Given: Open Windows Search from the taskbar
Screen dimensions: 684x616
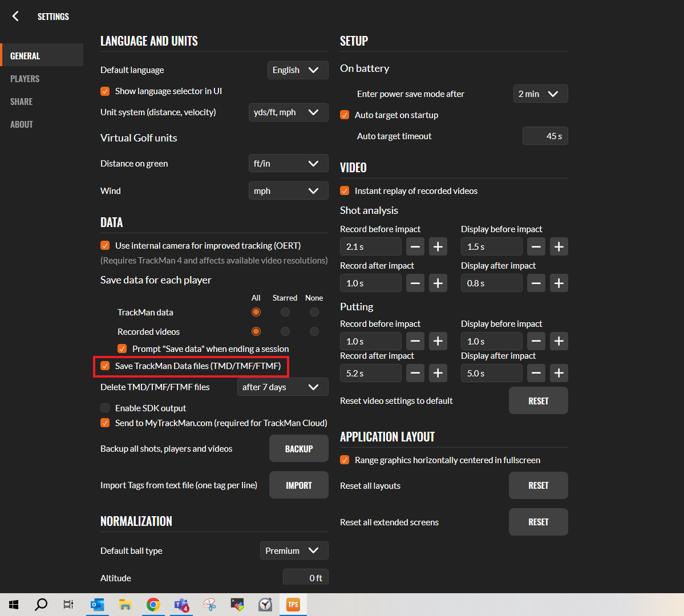Looking at the screenshot, I should (41, 604).
